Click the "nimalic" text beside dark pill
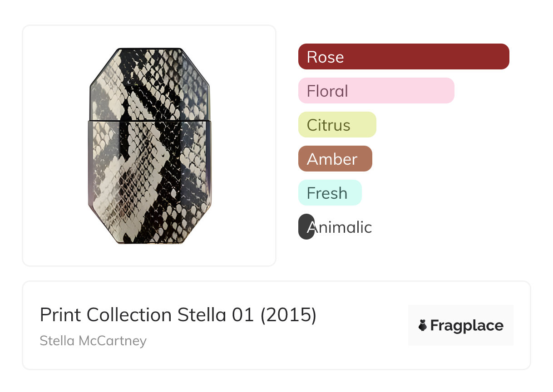Screen dimensions: 553x392 point(344,227)
